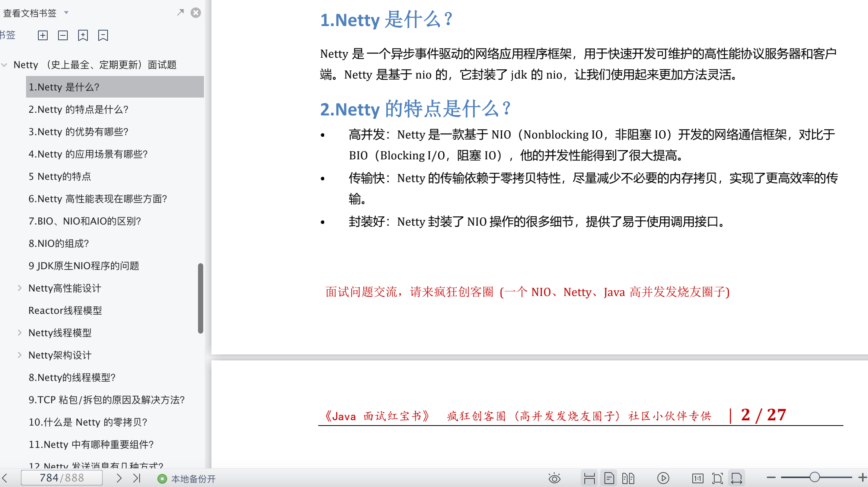
Task: Expand the Netty线程模型 bookmark
Action: pos(20,332)
